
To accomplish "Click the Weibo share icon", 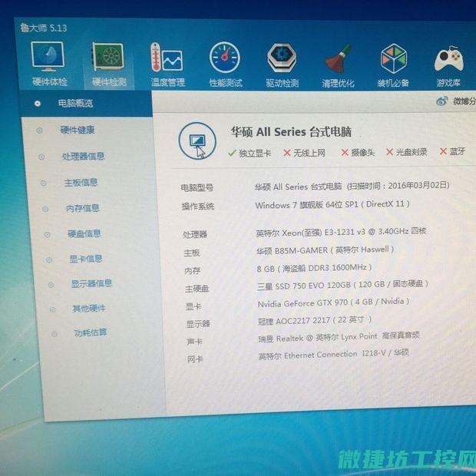I will tap(442, 101).
